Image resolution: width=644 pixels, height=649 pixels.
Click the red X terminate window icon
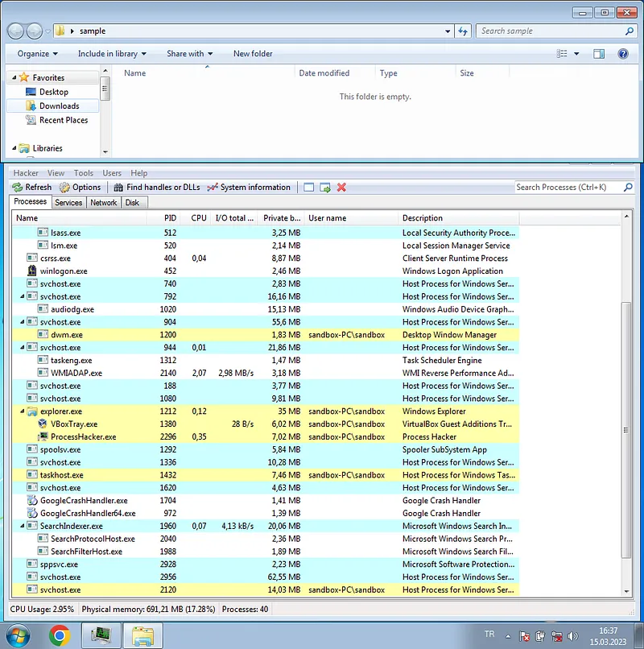pyautogui.click(x=341, y=188)
